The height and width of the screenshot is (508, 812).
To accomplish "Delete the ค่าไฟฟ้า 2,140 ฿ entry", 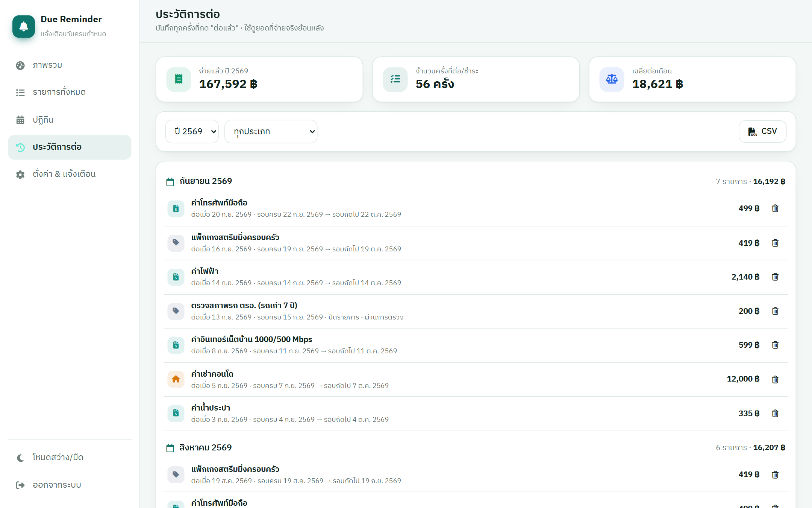I will click(x=775, y=277).
